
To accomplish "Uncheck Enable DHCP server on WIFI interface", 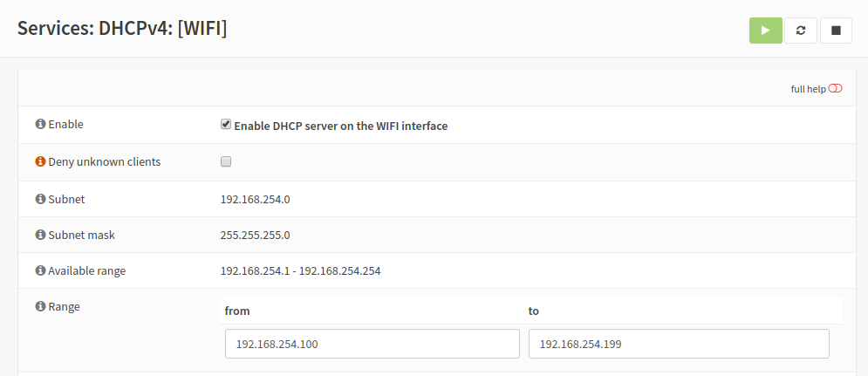I will coord(226,125).
